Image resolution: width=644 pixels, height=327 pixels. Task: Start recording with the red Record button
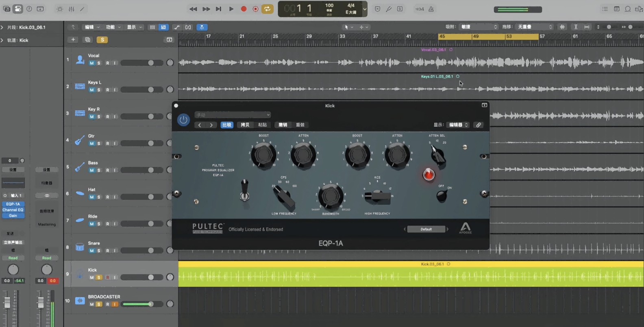(x=244, y=9)
